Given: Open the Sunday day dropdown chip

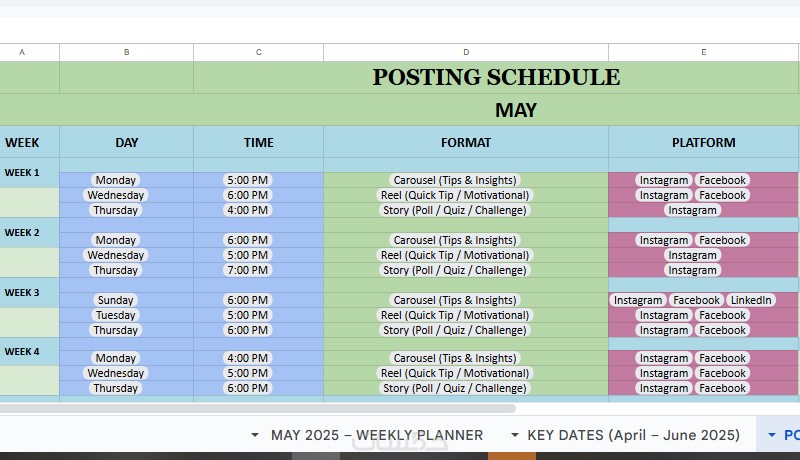Looking at the screenshot, I should [116, 300].
